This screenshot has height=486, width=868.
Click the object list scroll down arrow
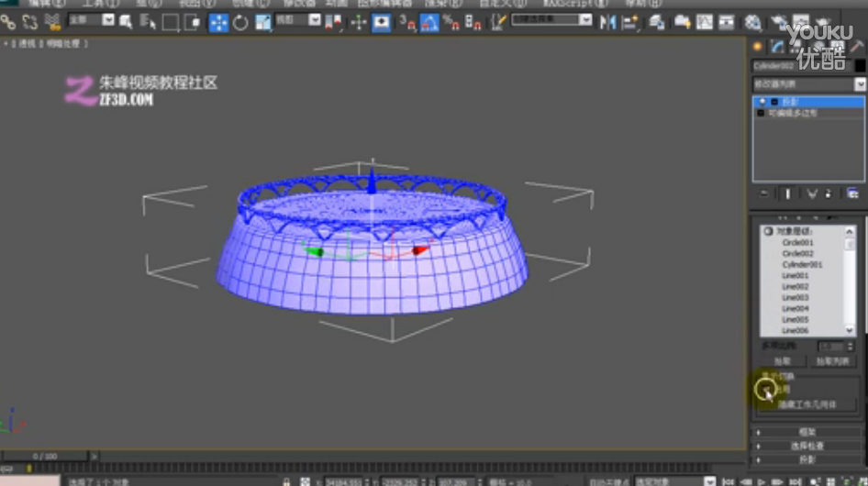click(849, 330)
